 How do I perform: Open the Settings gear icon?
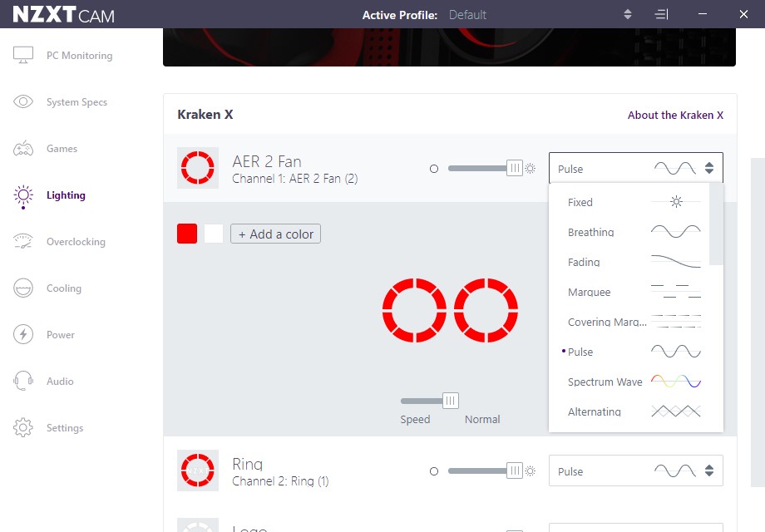tap(23, 427)
